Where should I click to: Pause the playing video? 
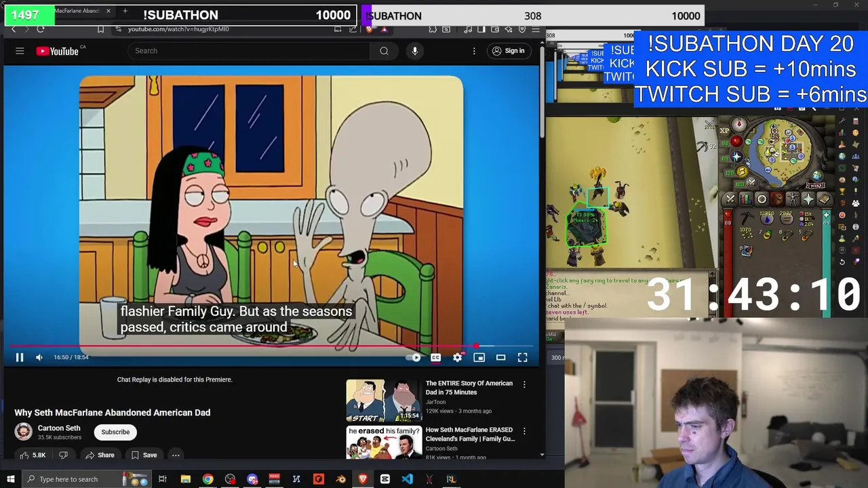[19, 357]
